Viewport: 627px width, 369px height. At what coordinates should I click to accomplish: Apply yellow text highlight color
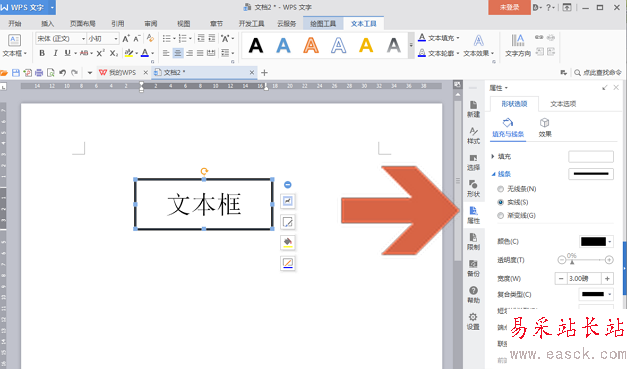(x=128, y=53)
